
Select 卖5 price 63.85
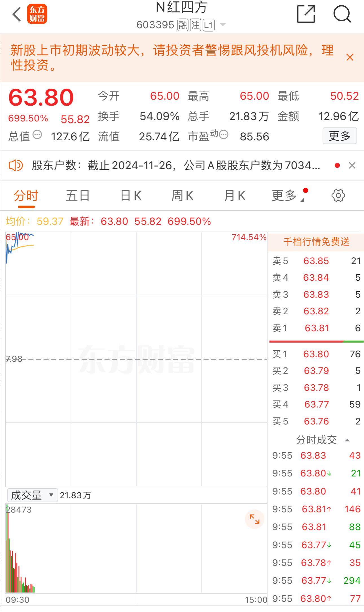[316, 261]
